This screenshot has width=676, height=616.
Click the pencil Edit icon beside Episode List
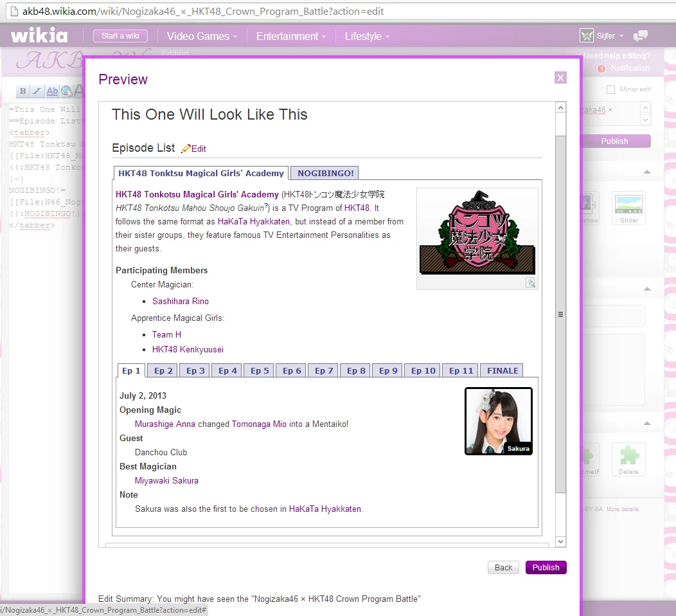186,149
